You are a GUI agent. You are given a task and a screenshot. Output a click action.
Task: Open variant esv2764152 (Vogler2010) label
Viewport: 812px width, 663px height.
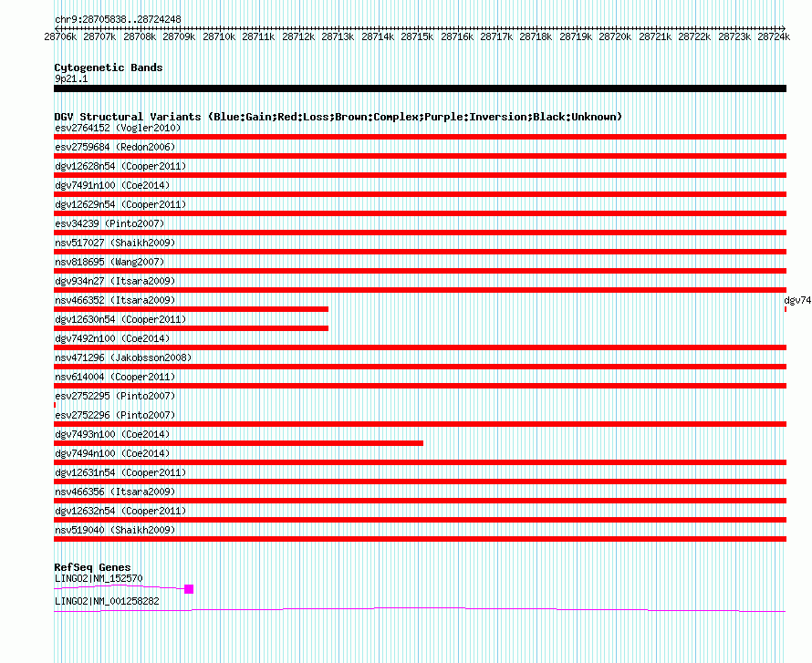point(118,128)
